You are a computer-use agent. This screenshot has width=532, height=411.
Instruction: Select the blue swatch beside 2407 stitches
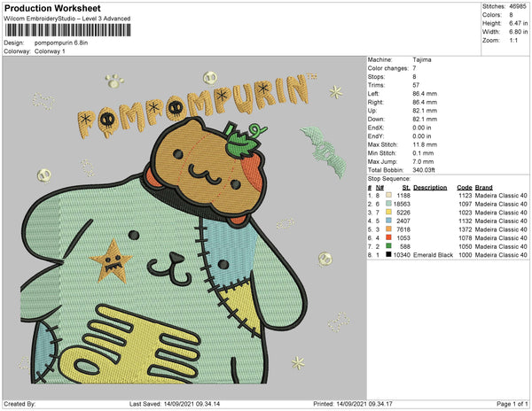(x=388, y=221)
